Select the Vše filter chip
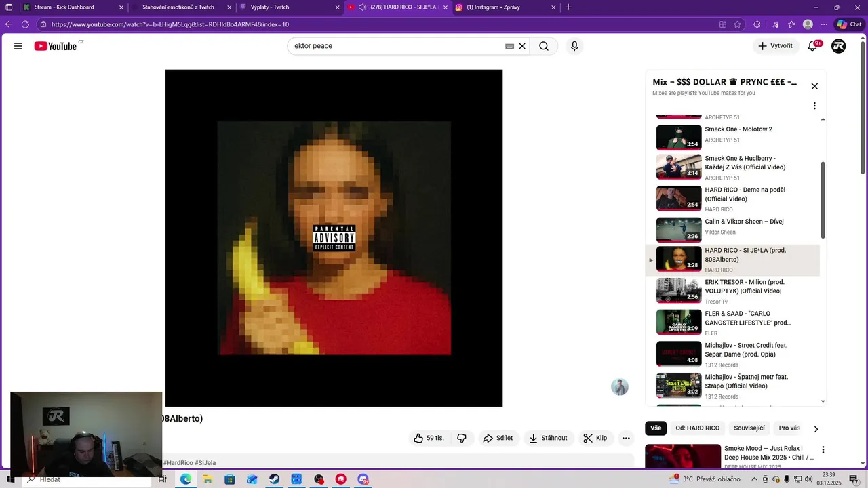 pyautogui.click(x=656, y=428)
